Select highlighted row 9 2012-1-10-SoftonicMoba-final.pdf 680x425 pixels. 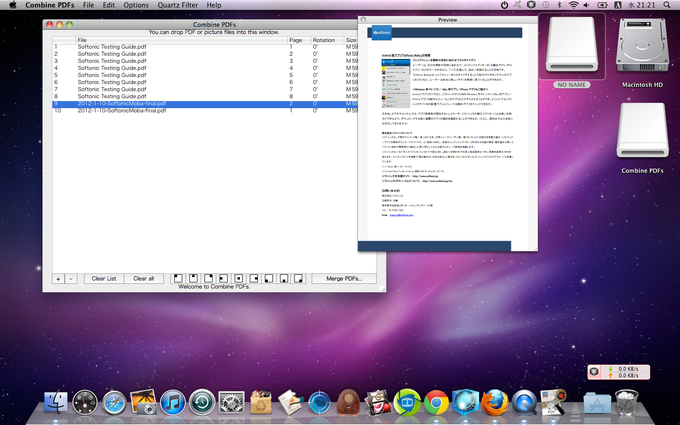pos(205,104)
